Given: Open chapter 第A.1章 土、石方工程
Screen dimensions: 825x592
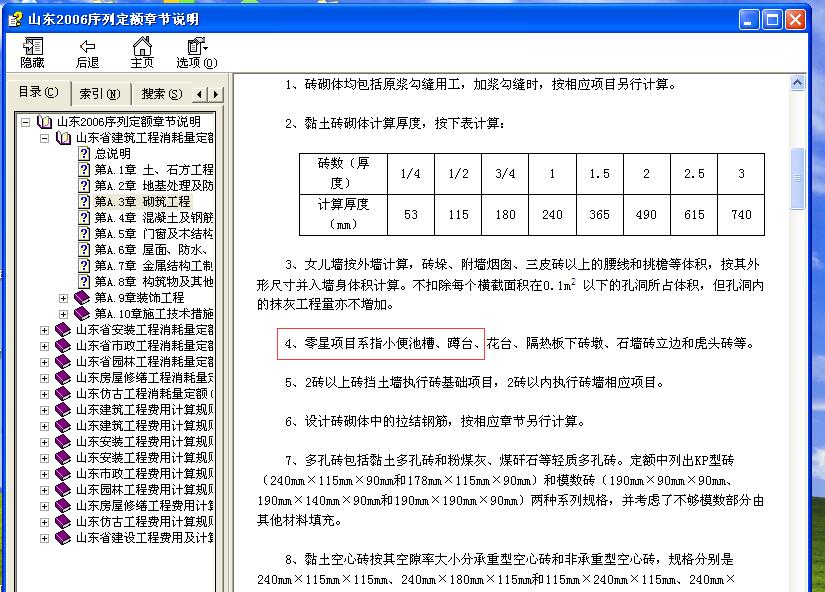Looking at the screenshot, I should (154, 169).
